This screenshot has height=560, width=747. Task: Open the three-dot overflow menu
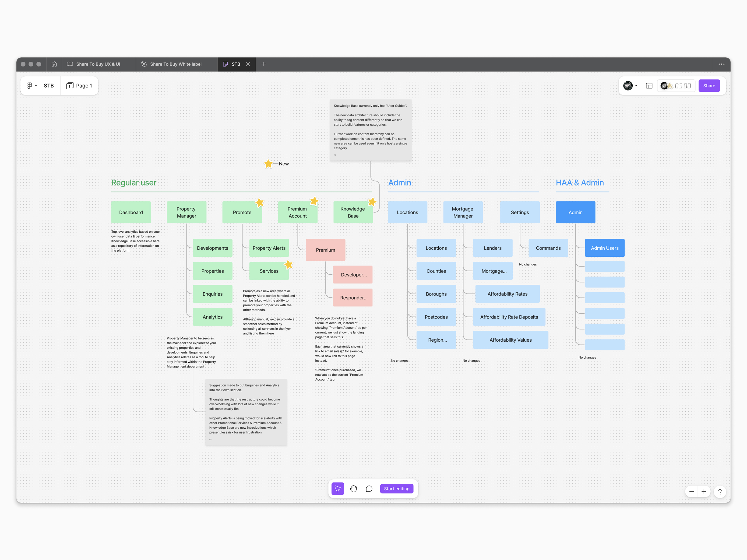tap(721, 64)
